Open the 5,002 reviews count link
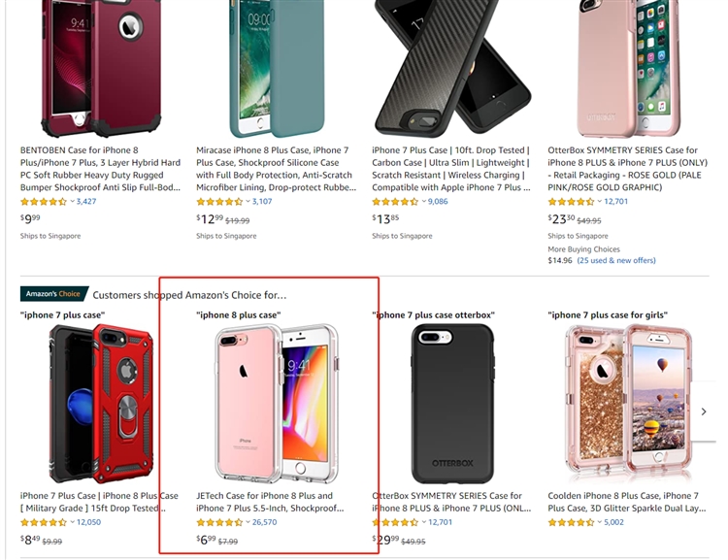 pos(612,522)
